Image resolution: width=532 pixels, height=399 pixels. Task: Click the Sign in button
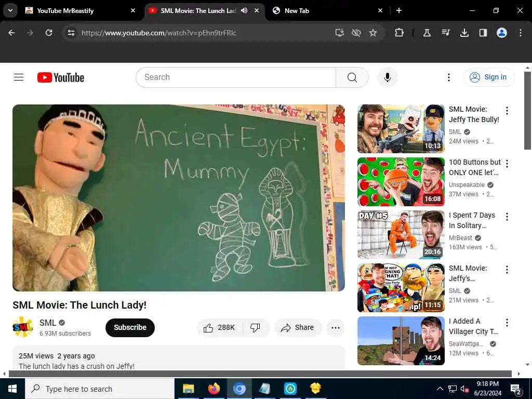tap(488, 77)
